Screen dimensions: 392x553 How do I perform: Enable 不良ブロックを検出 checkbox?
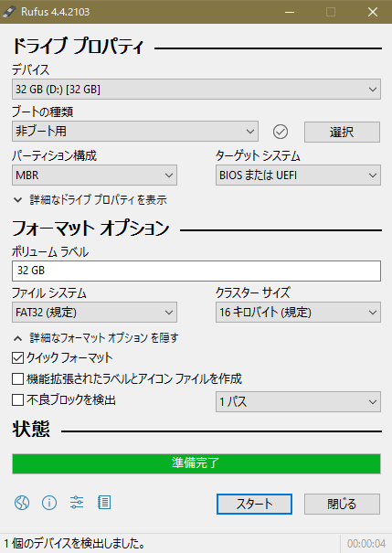pos(17,400)
